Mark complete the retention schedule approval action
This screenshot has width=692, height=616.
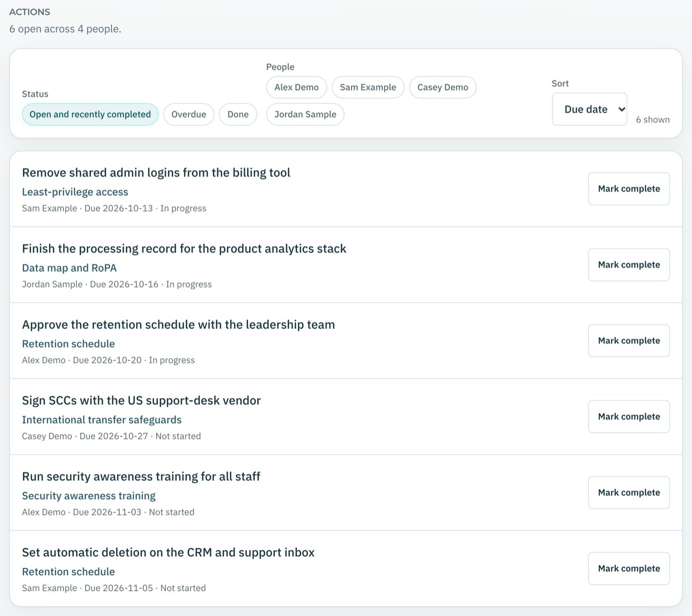(x=629, y=341)
